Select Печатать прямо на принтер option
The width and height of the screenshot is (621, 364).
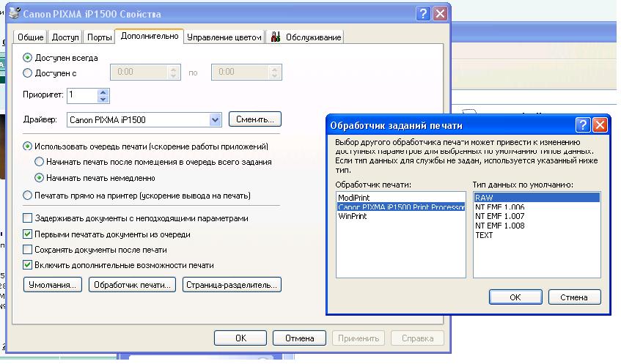(x=27, y=195)
